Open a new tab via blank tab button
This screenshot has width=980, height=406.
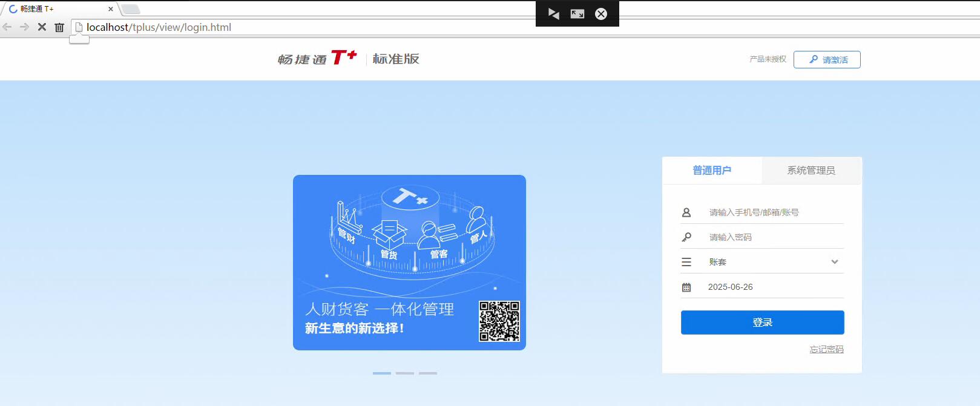[x=130, y=9]
